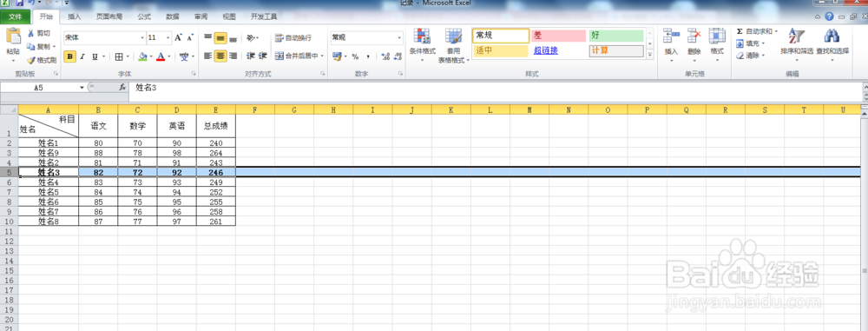
Task: Apply the 计算 calculation cell style
Action: coord(616,51)
